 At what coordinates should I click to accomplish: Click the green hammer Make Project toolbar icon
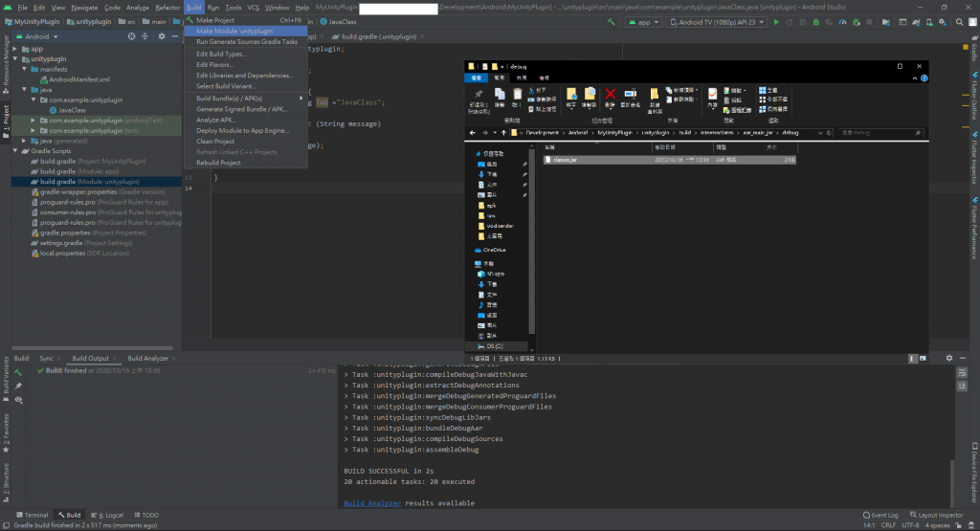[611, 22]
